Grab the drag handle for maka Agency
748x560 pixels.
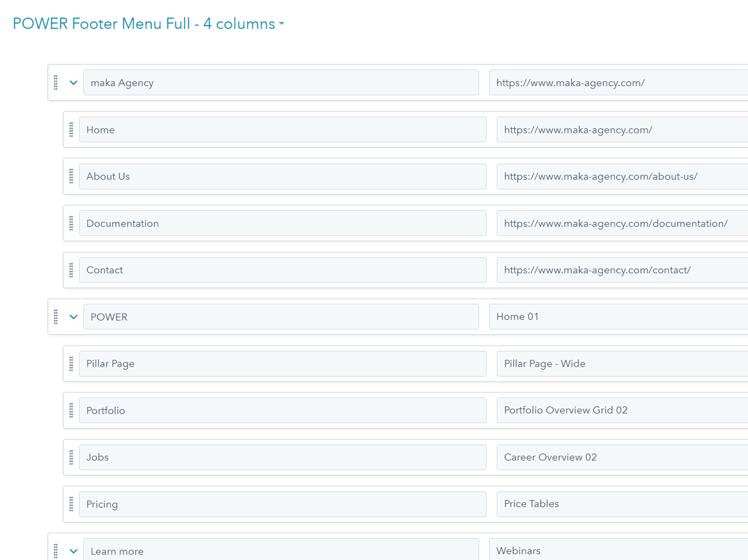click(56, 82)
